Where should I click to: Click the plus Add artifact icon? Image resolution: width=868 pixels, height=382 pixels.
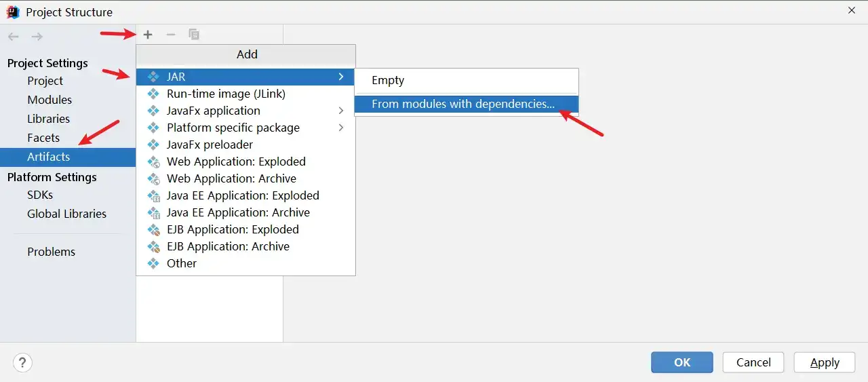pos(148,35)
